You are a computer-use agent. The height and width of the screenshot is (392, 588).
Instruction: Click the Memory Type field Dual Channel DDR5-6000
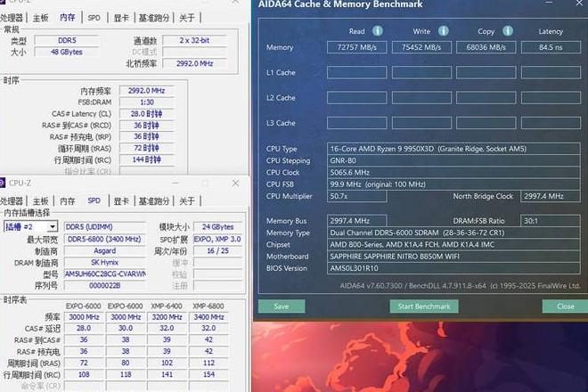[453, 233]
